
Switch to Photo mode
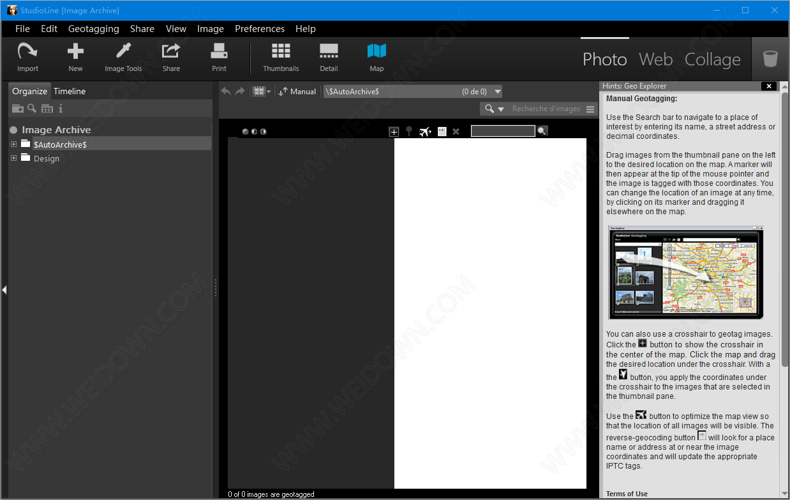coord(605,59)
